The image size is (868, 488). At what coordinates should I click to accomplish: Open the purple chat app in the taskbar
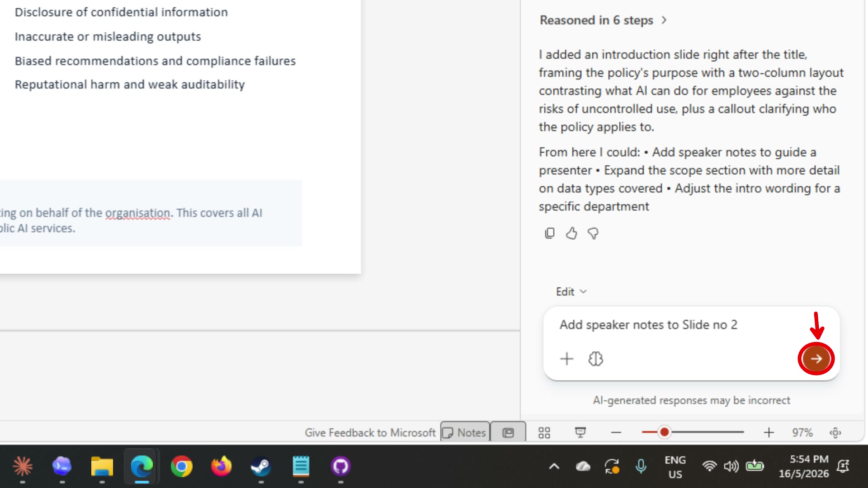coord(62,466)
